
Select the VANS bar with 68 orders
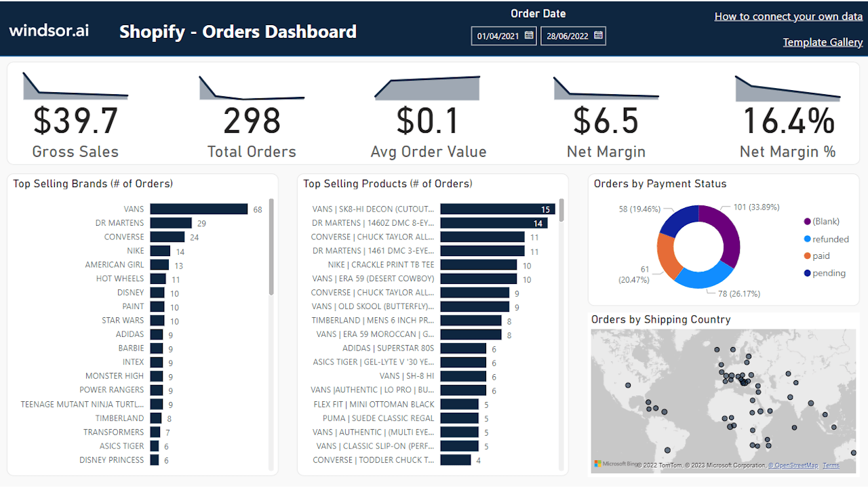[200, 209]
